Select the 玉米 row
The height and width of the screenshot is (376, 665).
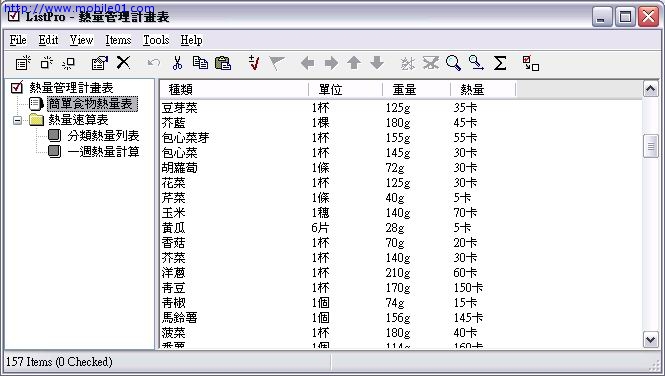[x=401, y=213]
